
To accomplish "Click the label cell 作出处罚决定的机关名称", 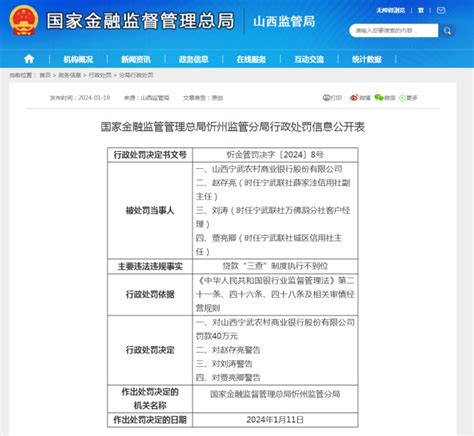I will coord(150,399).
